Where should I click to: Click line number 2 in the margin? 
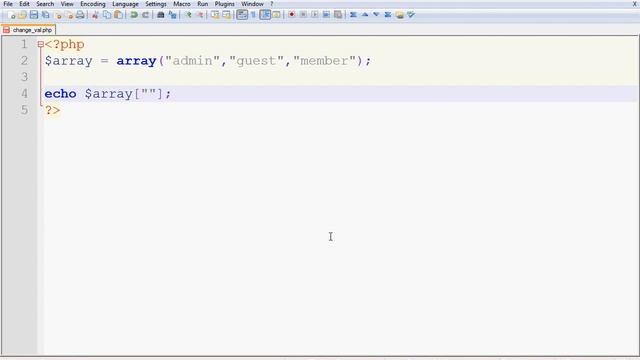(24, 61)
